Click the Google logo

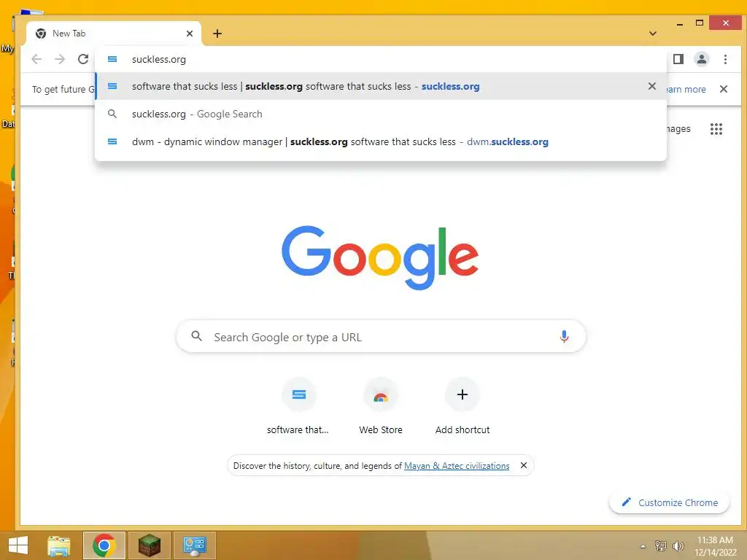coord(380,257)
